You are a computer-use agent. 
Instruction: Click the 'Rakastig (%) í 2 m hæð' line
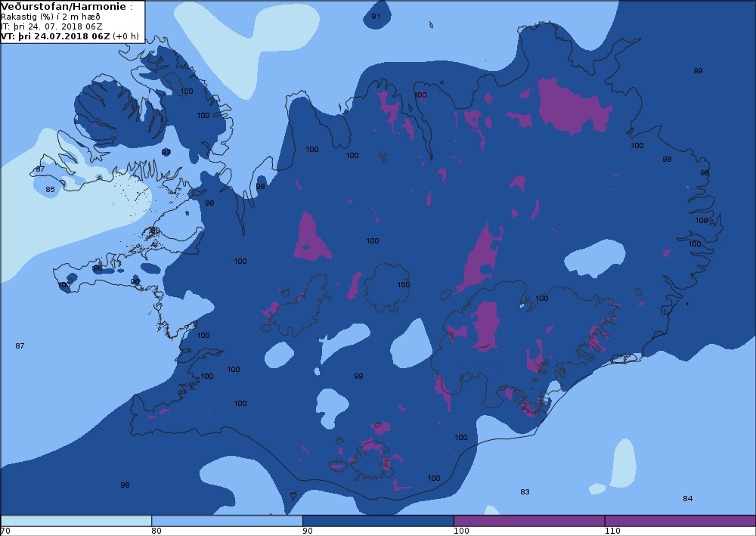click(x=51, y=17)
